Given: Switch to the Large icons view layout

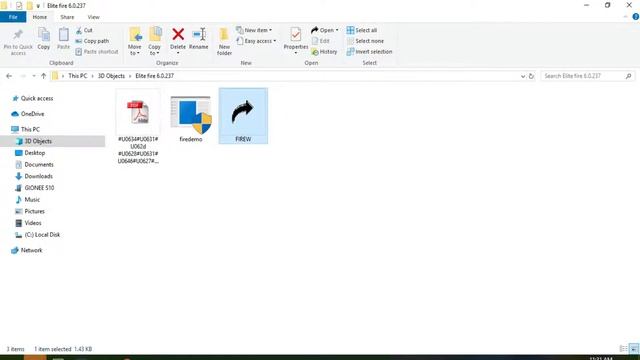Looking at the screenshot, I should tap(634, 349).
